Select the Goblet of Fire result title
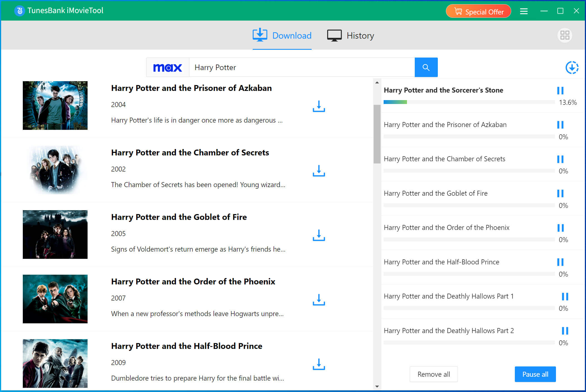Image resolution: width=586 pixels, height=392 pixels. pos(179,217)
